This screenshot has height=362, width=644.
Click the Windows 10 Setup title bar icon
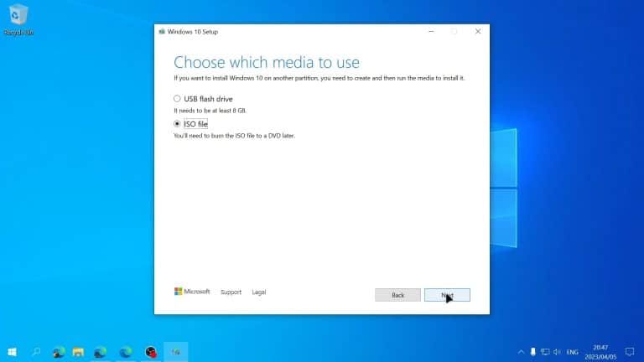(x=162, y=32)
